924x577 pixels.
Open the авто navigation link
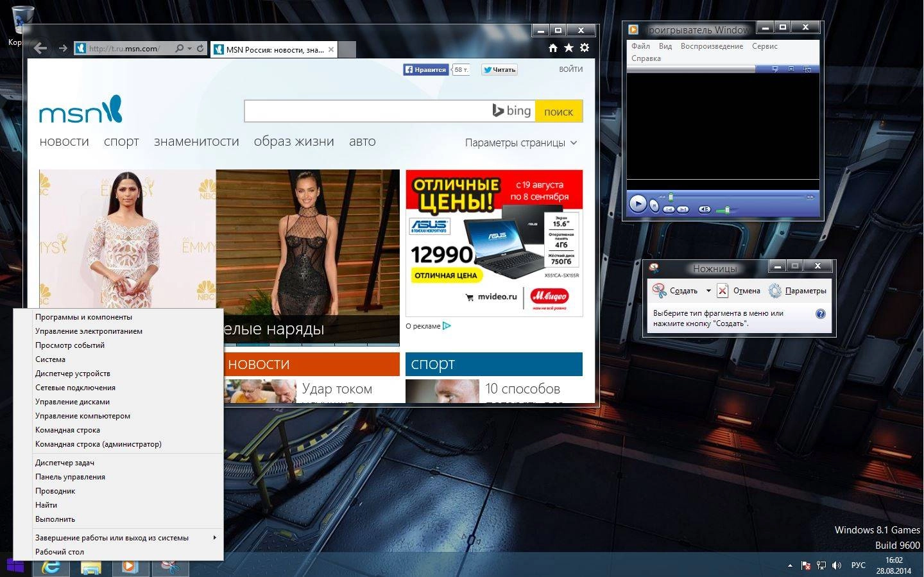tap(363, 141)
